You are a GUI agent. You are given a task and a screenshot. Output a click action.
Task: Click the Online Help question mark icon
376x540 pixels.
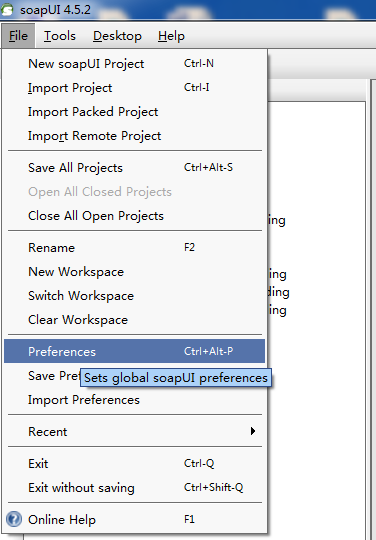pos(14,519)
